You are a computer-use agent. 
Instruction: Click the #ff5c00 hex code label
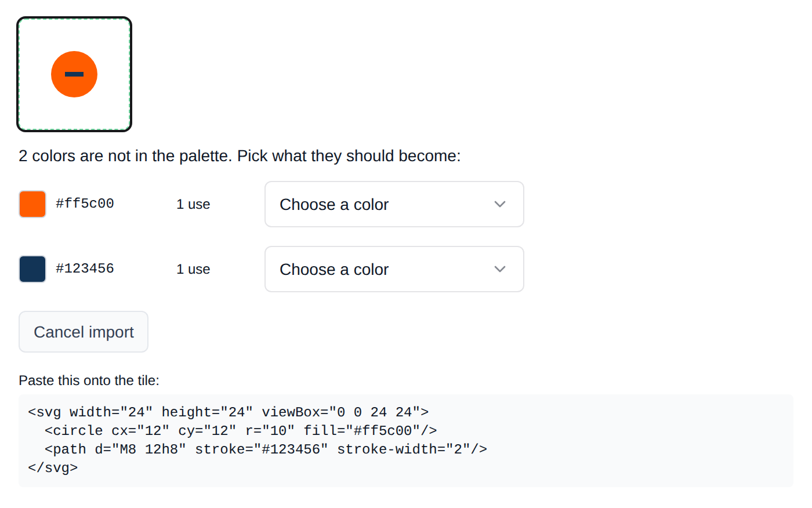click(85, 204)
